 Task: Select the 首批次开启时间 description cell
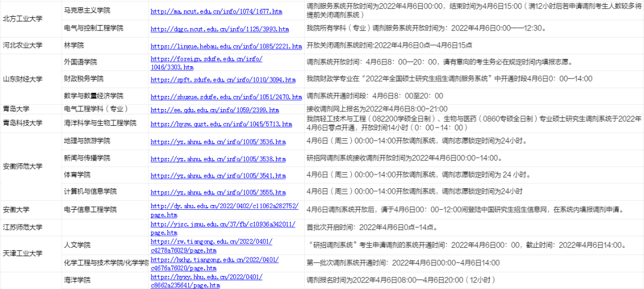475,227
